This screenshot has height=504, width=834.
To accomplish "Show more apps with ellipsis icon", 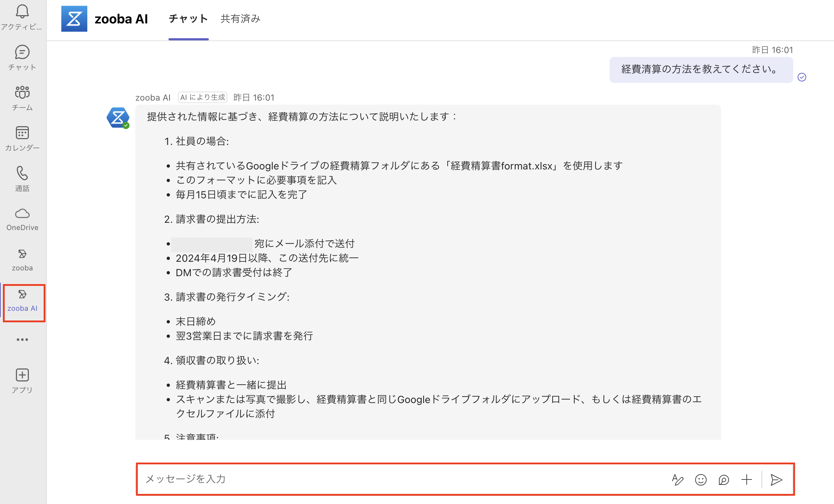I will [x=22, y=340].
